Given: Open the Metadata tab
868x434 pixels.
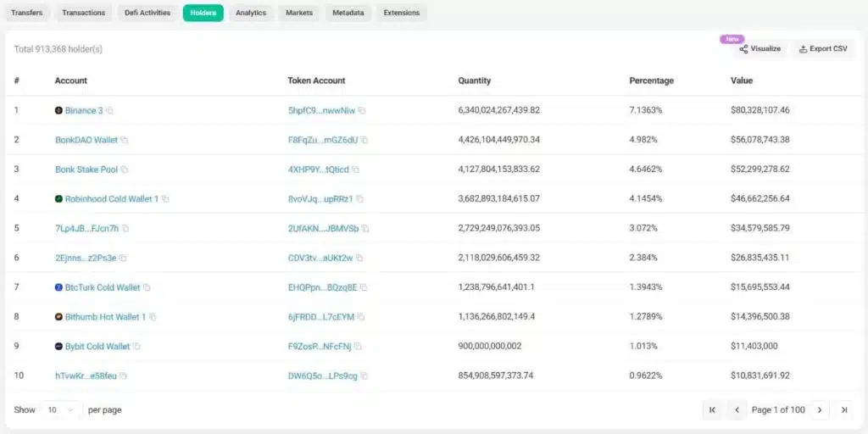Looking at the screenshot, I should pos(348,13).
